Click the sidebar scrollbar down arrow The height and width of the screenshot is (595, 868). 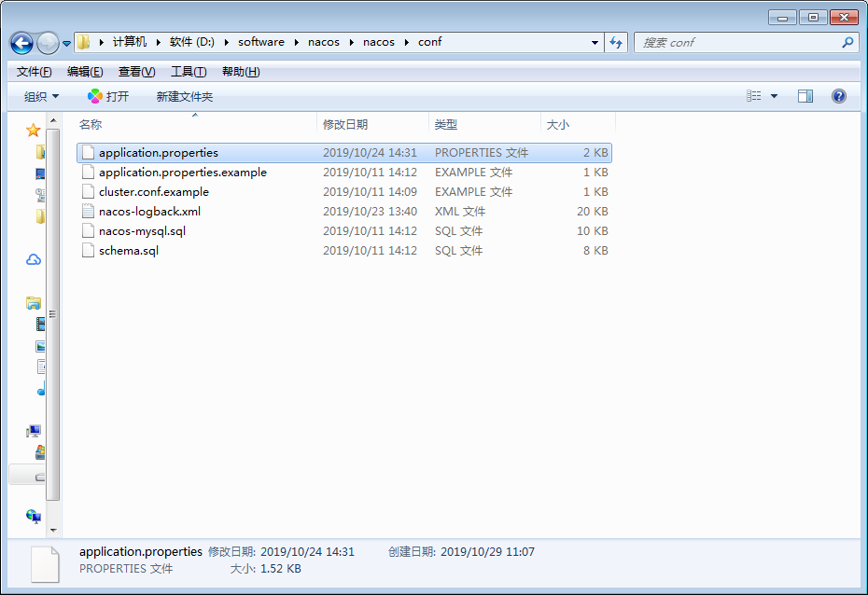coord(53,531)
